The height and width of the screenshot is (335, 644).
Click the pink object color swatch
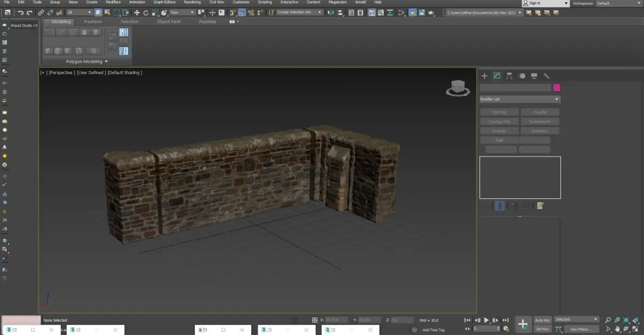click(x=557, y=88)
